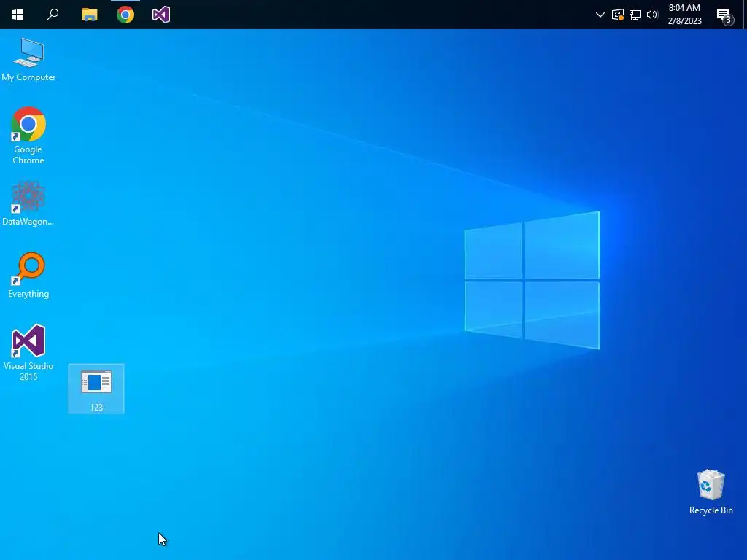Select the Recycle Bin icon
This screenshot has height=560, width=747.
coord(711,492)
